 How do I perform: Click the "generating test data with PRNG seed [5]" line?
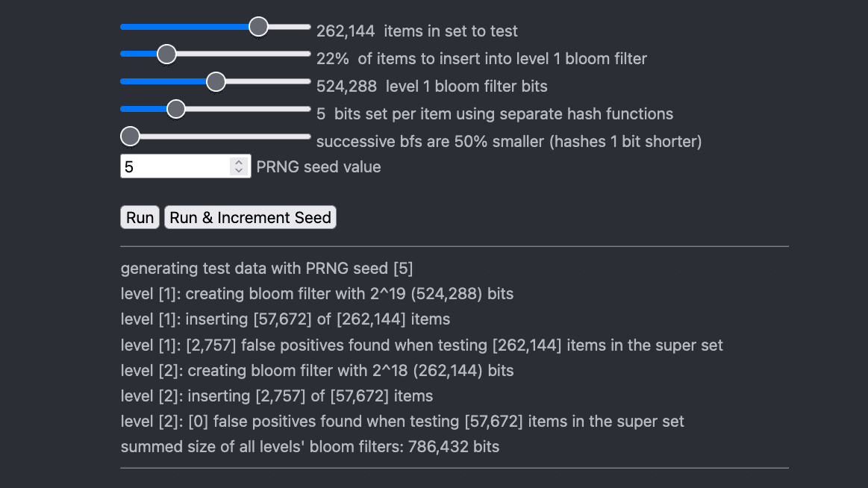pos(266,269)
